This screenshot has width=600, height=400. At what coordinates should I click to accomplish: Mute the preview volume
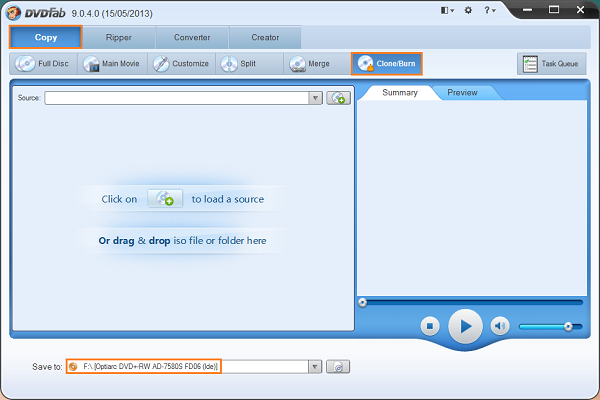500,326
